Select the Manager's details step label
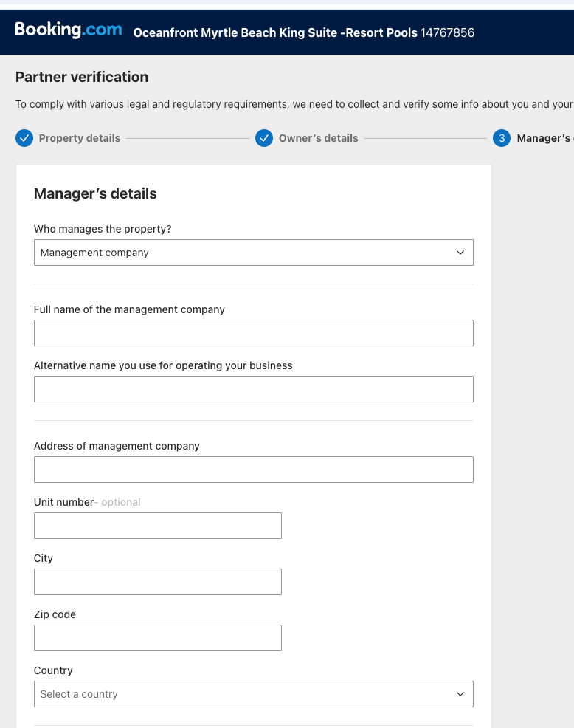This screenshot has height=728, width=574. coord(545,138)
